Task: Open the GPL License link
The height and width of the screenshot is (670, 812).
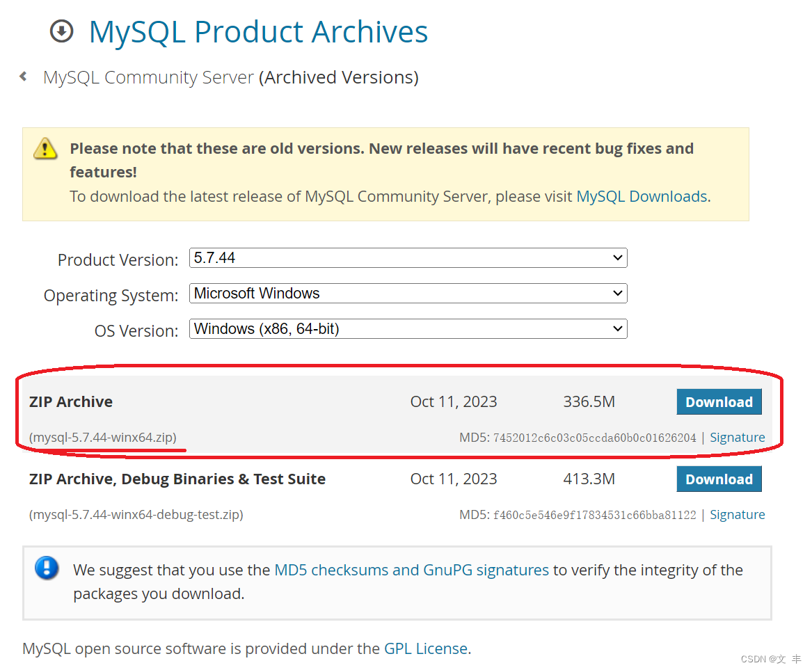Action: point(426,648)
